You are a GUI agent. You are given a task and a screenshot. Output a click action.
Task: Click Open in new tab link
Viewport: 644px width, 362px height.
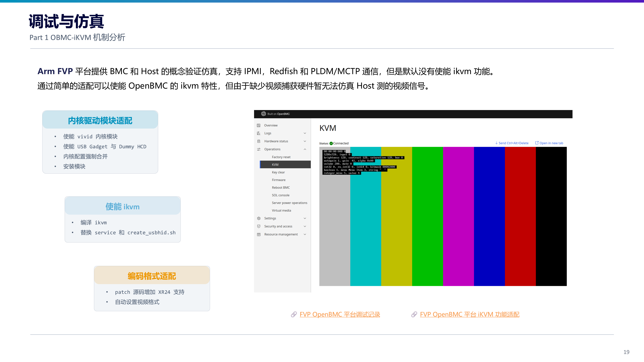point(549,143)
